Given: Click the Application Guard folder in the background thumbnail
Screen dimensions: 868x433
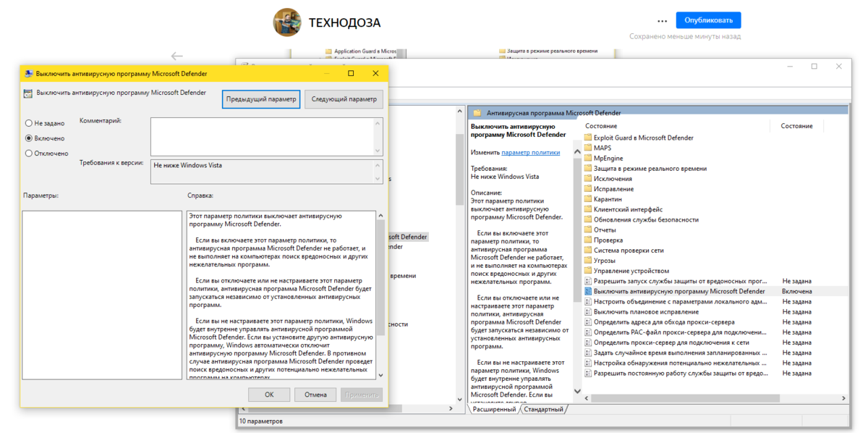Looking at the screenshot, I should pyautogui.click(x=328, y=51).
